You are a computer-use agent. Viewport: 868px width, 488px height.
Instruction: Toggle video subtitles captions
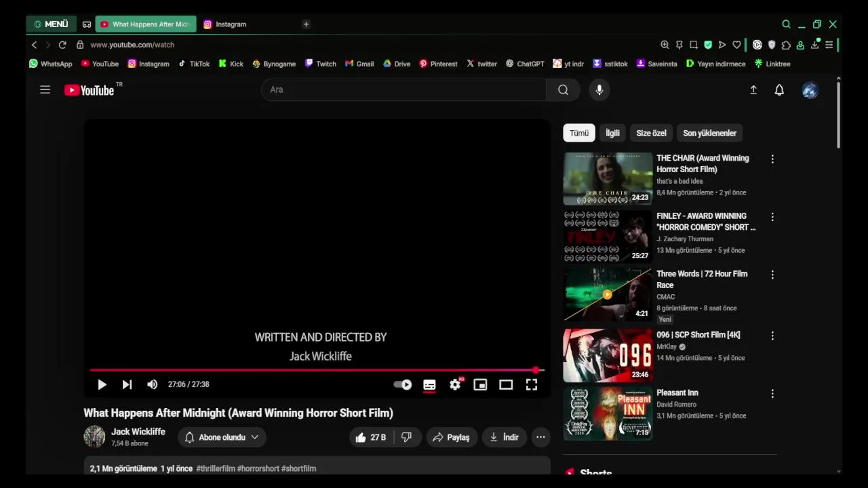429,384
